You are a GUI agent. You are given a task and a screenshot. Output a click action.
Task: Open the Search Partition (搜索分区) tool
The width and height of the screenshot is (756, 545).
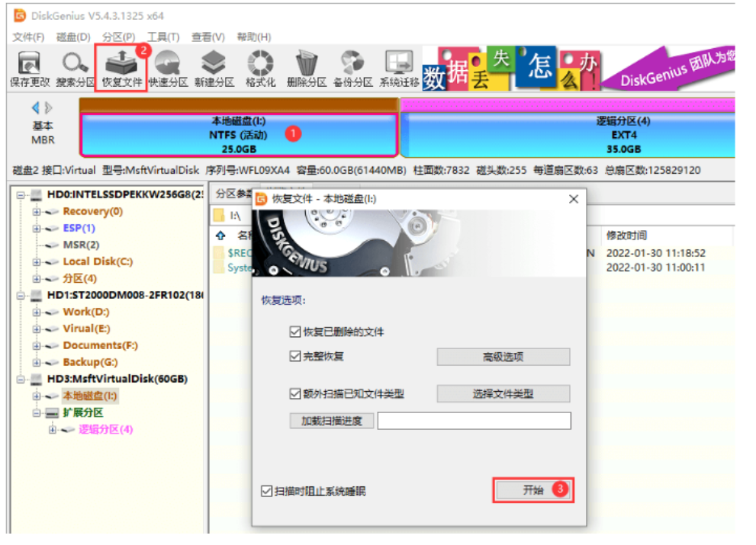(75, 69)
